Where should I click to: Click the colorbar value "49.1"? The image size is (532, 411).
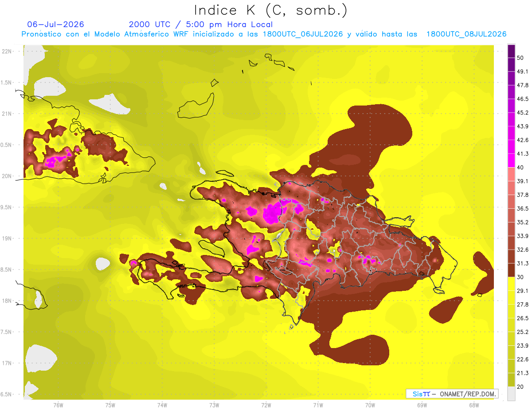pyautogui.click(x=522, y=71)
